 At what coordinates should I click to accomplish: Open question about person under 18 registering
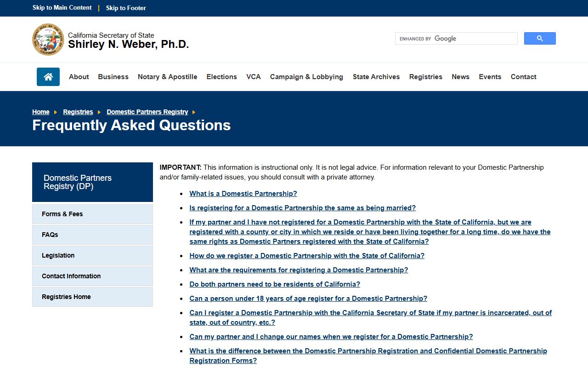click(x=308, y=299)
